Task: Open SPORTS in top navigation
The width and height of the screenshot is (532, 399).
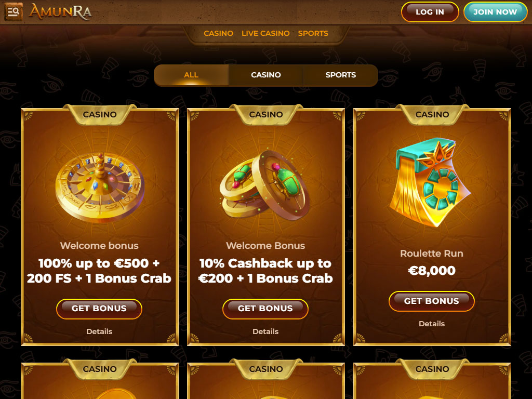Action: [313, 33]
